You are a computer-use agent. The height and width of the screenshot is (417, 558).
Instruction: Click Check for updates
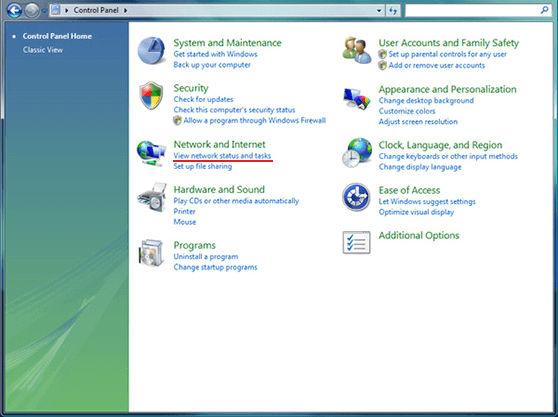coord(204,99)
